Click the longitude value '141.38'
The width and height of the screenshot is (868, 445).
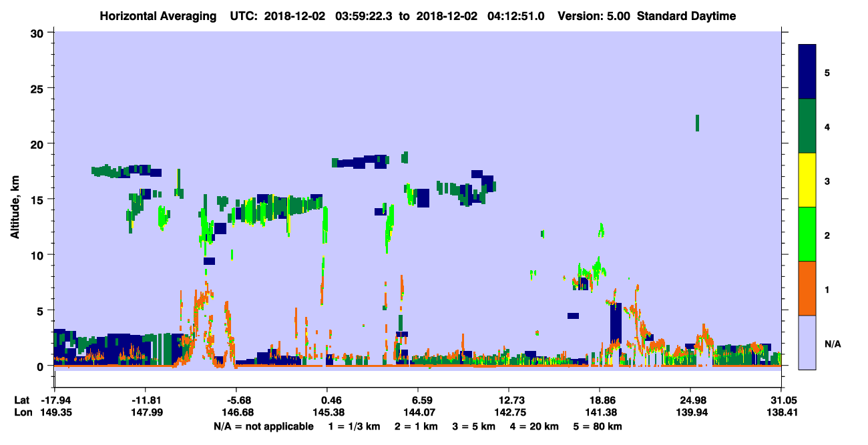600,412
